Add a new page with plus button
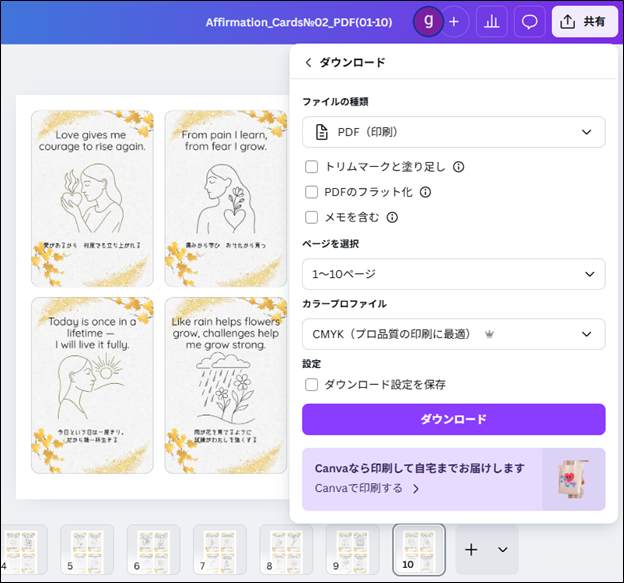624x583 pixels. (472, 549)
